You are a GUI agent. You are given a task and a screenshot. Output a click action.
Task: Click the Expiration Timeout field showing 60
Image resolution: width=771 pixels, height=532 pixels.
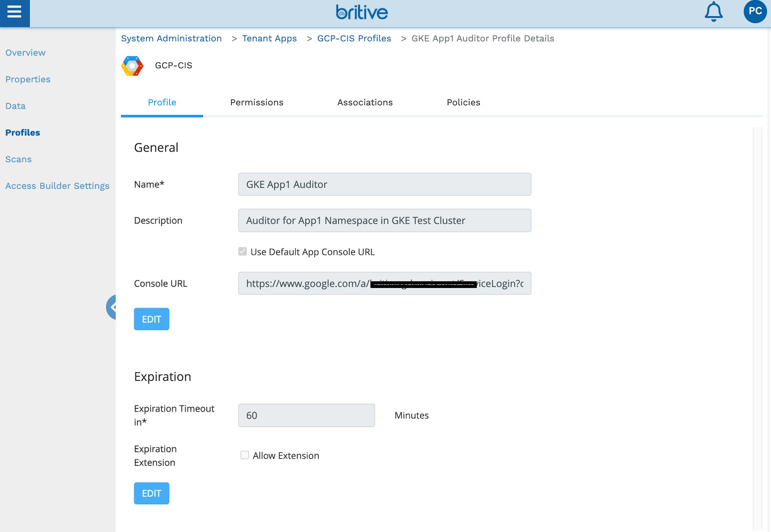coord(306,415)
